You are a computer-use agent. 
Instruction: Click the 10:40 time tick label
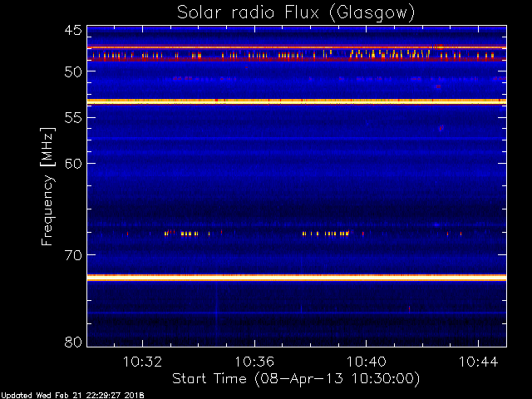click(x=366, y=362)
